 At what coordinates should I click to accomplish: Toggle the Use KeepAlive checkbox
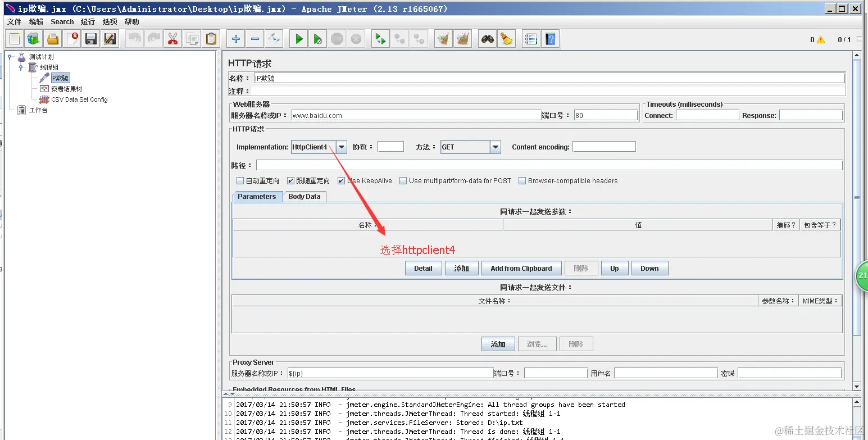coord(341,181)
